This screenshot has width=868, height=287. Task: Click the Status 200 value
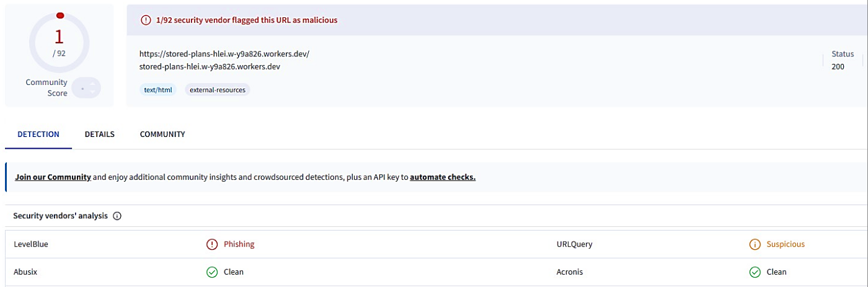(x=838, y=67)
